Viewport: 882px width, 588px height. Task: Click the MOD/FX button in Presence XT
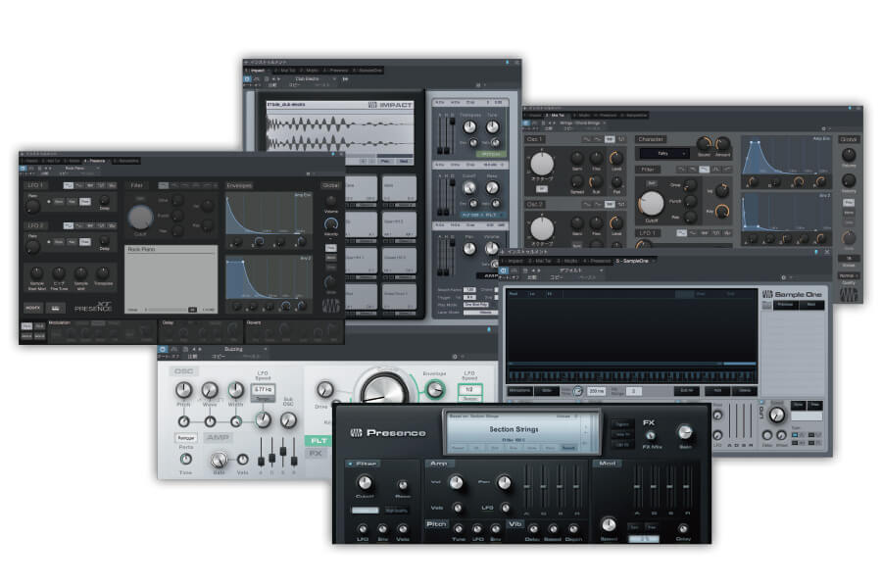33,309
